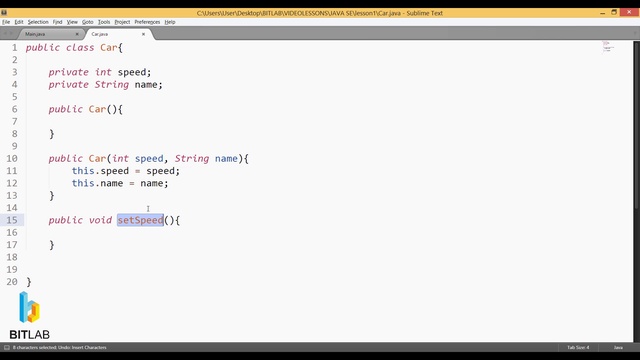Click the '8 characters selected' status message
This screenshot has height=360, width=640.
[x=60, y=347]
